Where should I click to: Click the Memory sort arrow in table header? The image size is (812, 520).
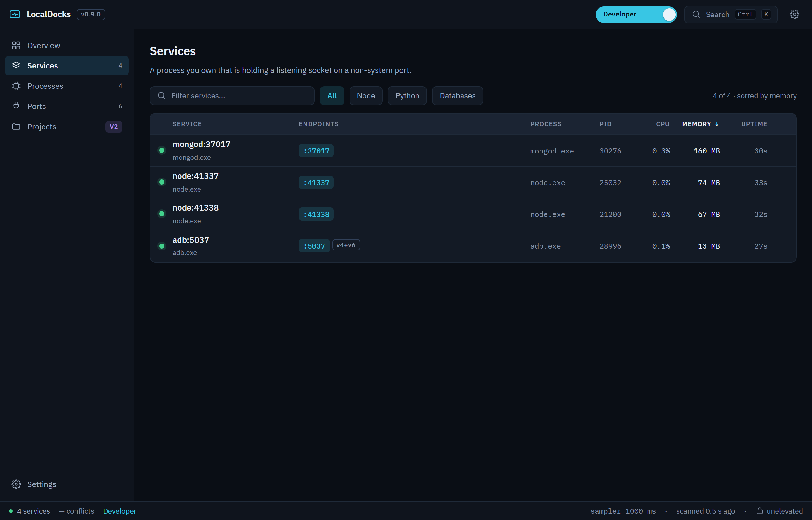[717, 124]
